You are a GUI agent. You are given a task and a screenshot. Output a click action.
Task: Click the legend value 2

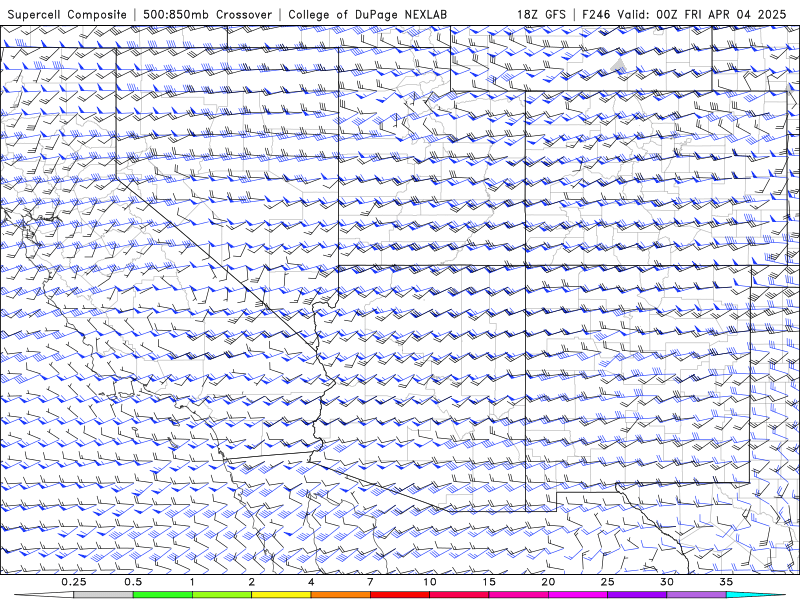click(x=252, y=582)
